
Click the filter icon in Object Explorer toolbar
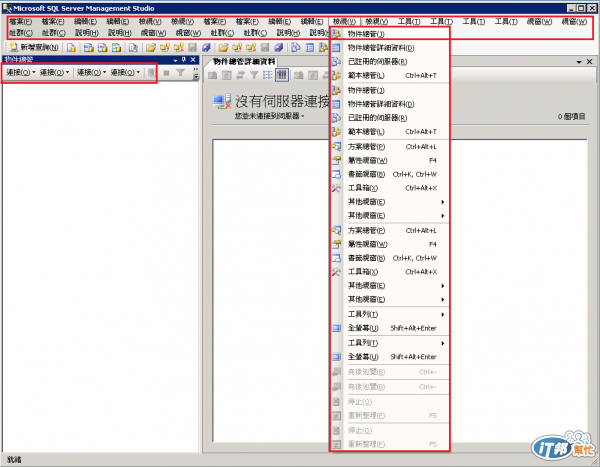(x=180, y=72)
